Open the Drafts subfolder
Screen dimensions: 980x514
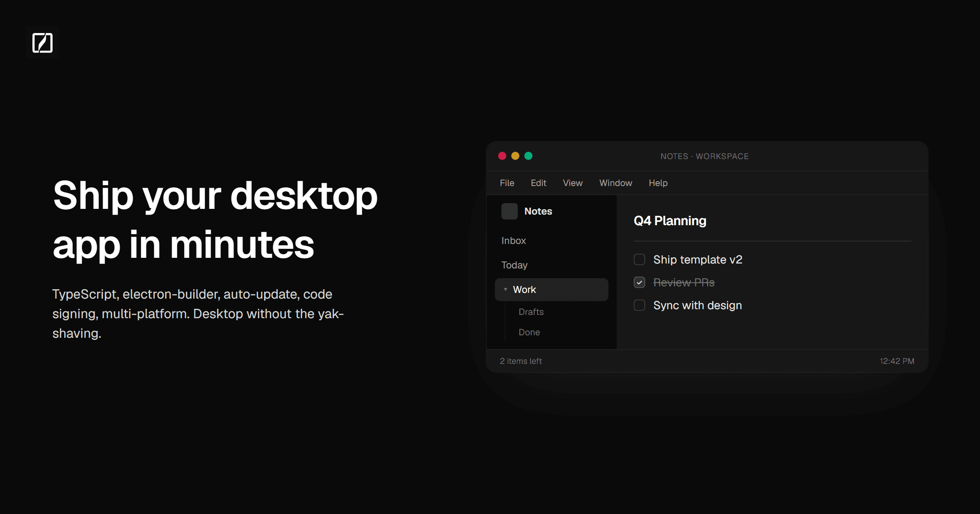coord(531,312)
